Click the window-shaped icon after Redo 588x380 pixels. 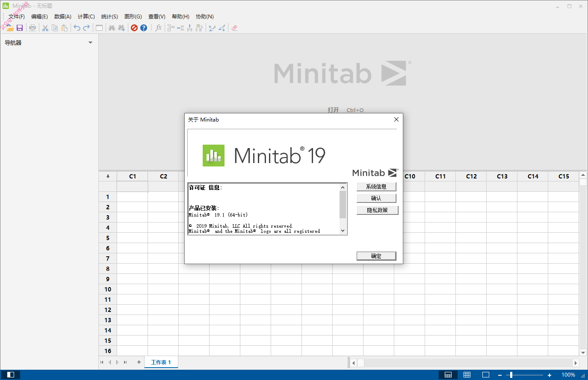click(99, 28)
